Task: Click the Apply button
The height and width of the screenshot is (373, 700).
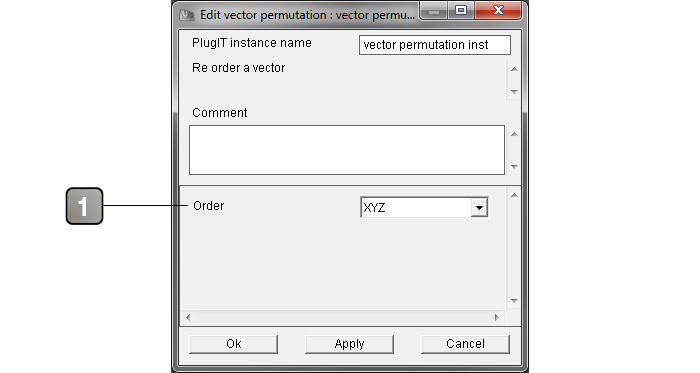Action: [349, 344]
